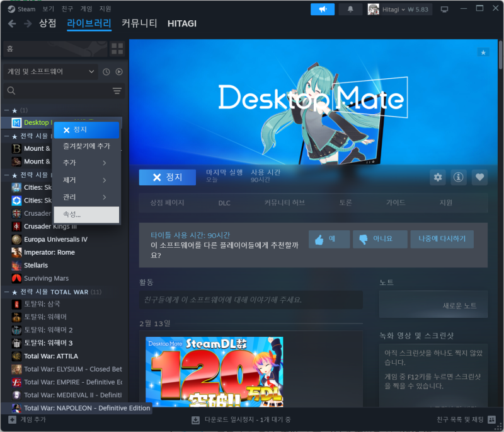Open the 상점 페이지 link
The image size is (504, 432).
[x=167, y=202]
